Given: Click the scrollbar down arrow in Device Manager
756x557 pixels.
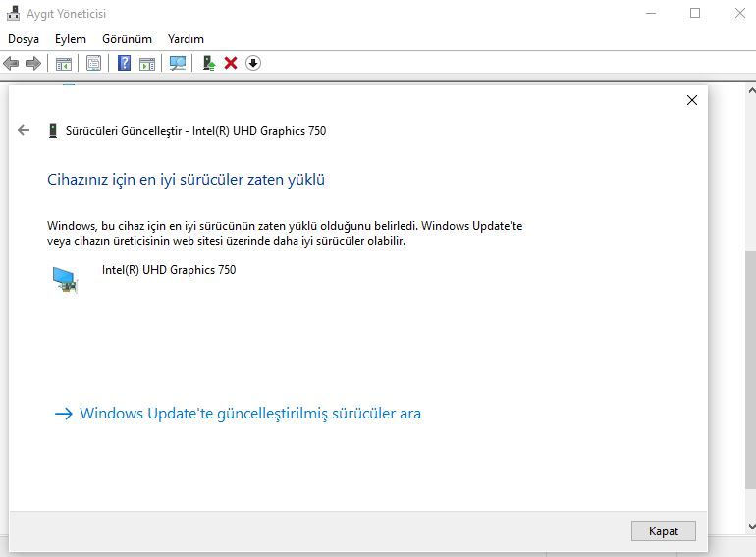Looking at the screenshot, I should [x=751, y=526].
